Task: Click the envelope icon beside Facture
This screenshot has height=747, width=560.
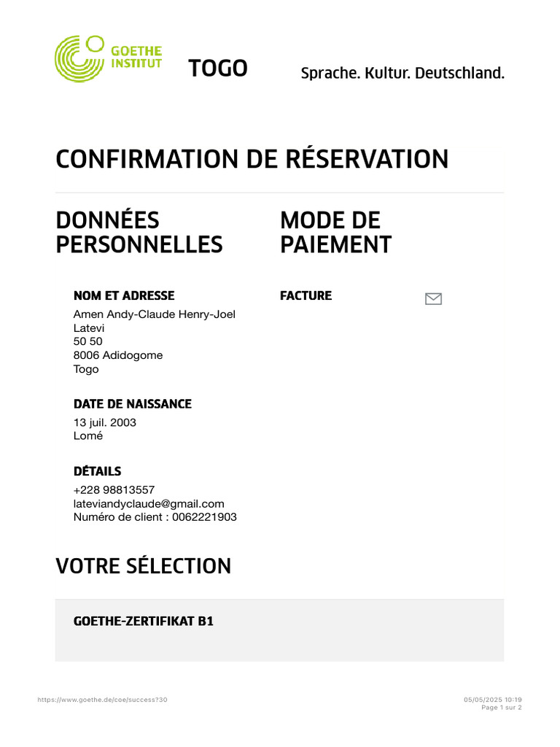Action: click(x=433, y=298)
